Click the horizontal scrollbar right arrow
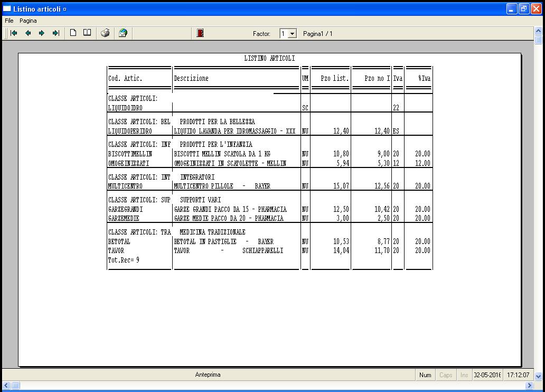 pyautogui.click(x=530, y=385)
